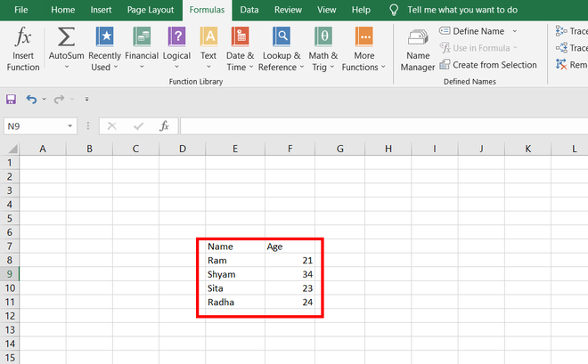Screen dimensions: 588x364
Task: Click the Select All corner triangle
Action: (x=12, y=149)
